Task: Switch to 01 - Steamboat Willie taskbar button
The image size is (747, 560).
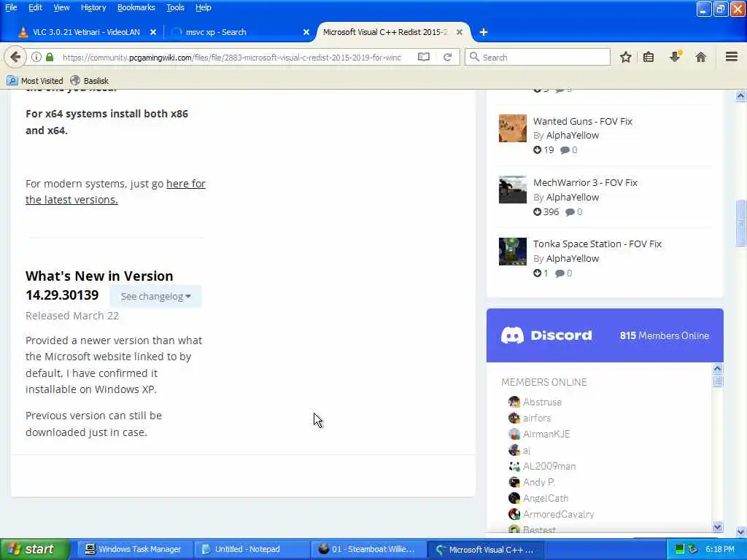Action: click(x=367, y=549)
